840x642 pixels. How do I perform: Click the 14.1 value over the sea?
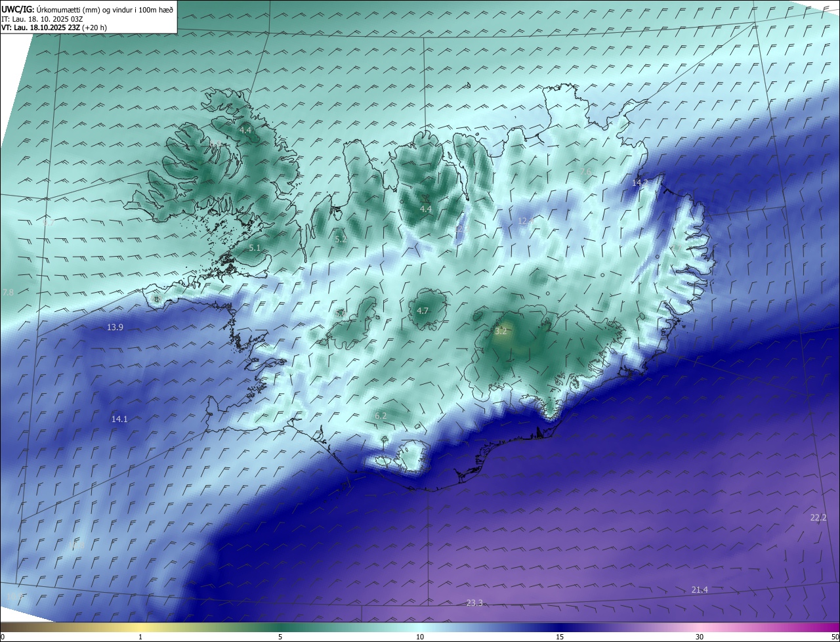coord(119,419)
